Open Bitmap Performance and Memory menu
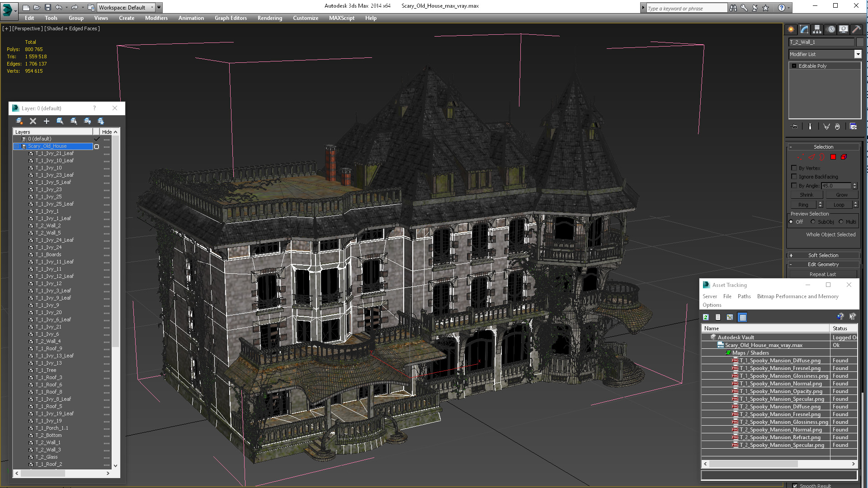The image size is (868, 488). pyautogui.click(x=797, y=296)
